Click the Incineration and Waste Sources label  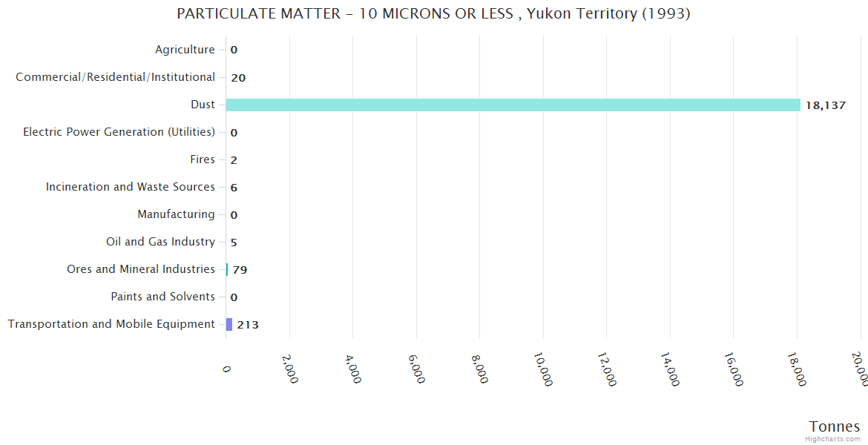point(131,187)
